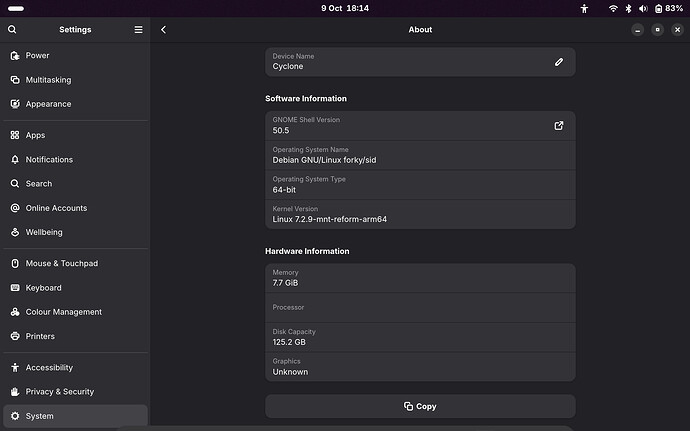Select Notifications in the sidebar

(x=75, y=159)
